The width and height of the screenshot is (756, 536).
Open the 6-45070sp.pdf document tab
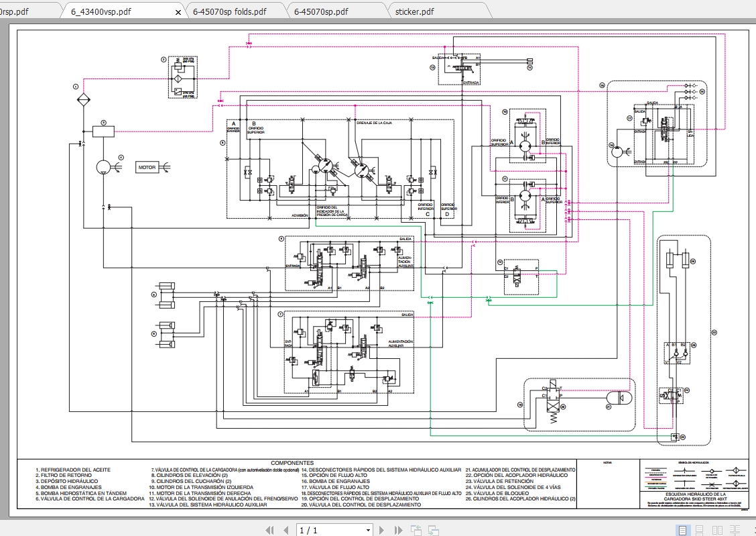(321, 11)
